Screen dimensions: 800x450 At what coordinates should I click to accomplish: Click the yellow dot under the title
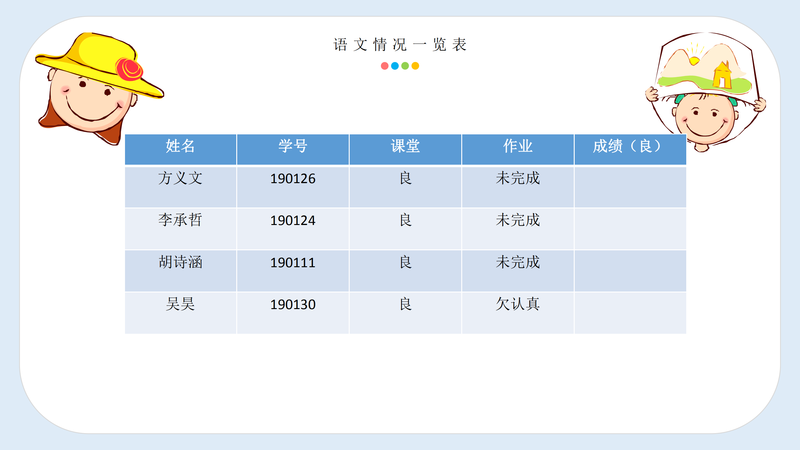tap(415, 66)
